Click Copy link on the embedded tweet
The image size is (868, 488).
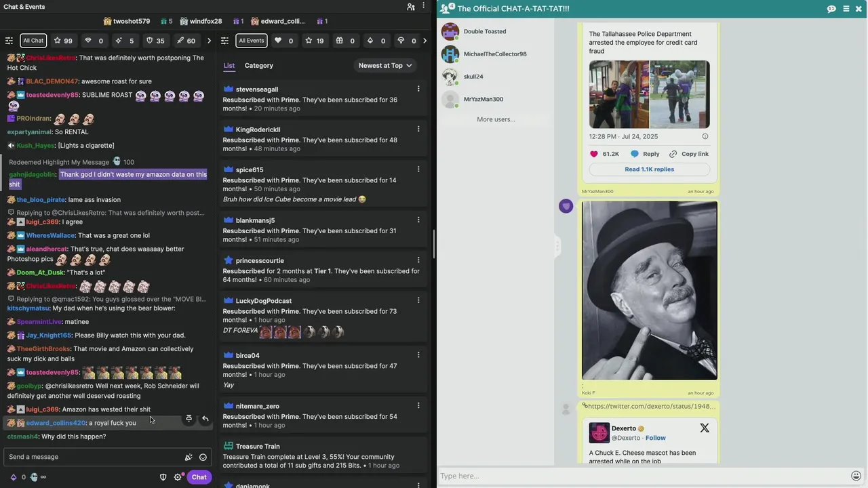pos(689,154)
